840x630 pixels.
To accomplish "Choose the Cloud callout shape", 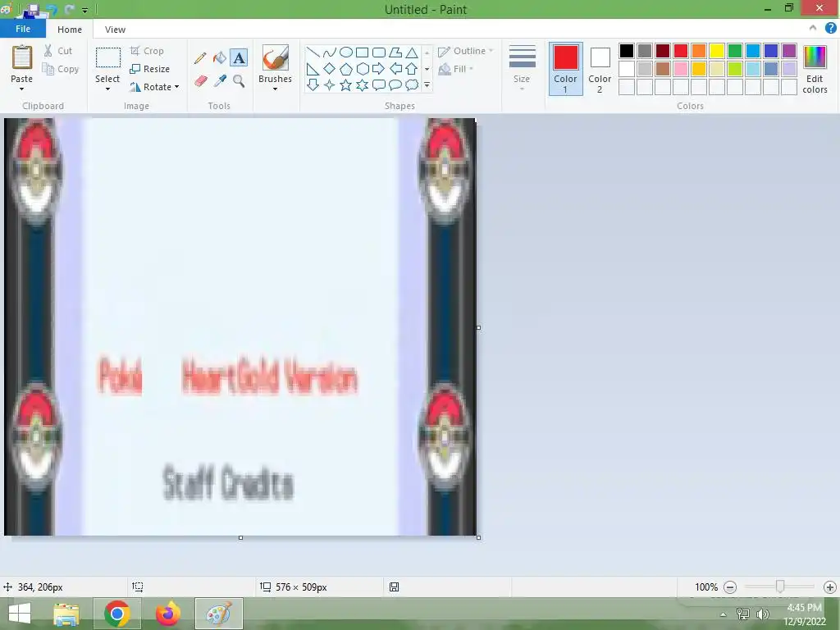I will 412,84.
